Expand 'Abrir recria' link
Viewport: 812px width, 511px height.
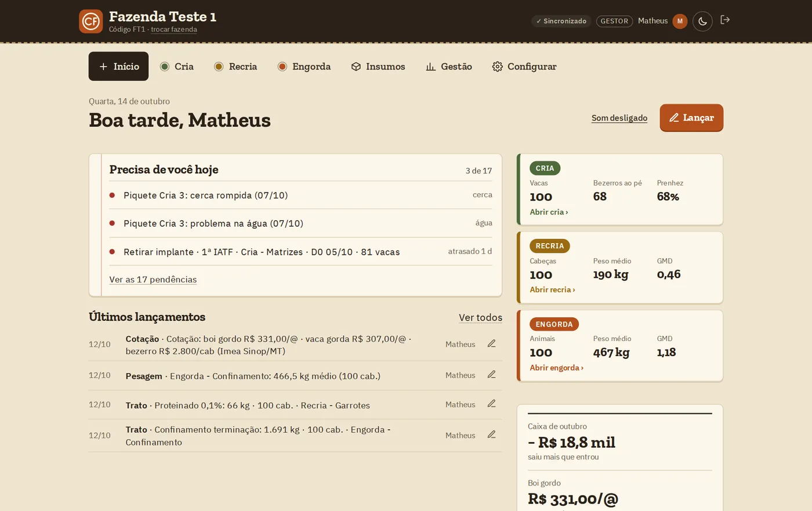click(552, 290)
